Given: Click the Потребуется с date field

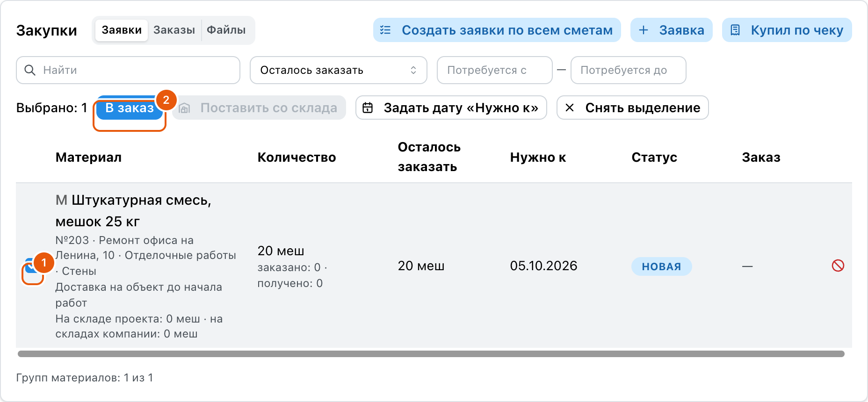Looking at the screenshot, I should (x=494, y=70).
